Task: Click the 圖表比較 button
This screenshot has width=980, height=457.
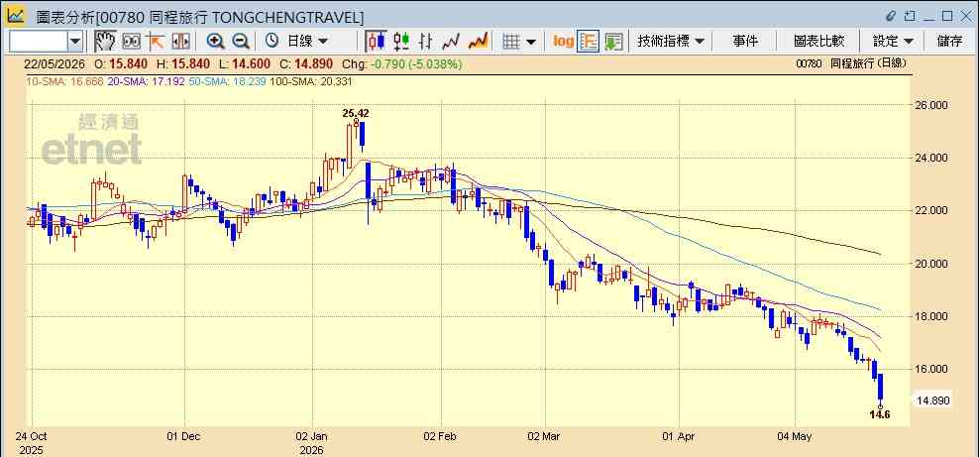Action: tap(818, 42)
